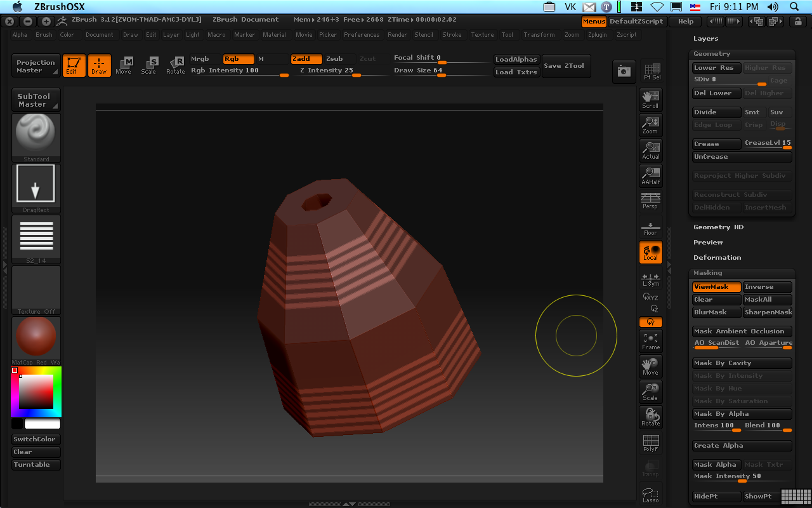Image resolution: width=812 pixels, height=508 pixels.
Task: Click the Zoom magnifier icon
Action: click(x=650, y=124)
